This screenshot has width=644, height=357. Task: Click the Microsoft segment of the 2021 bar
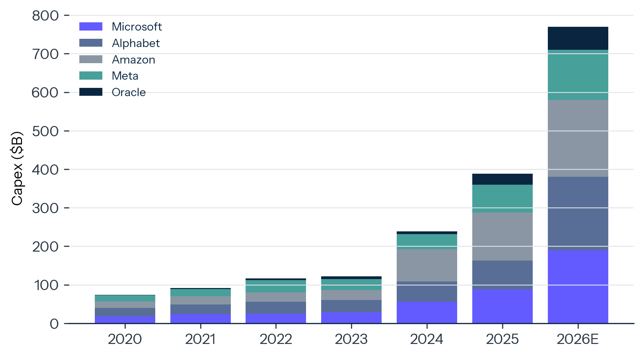pos(200,319)
